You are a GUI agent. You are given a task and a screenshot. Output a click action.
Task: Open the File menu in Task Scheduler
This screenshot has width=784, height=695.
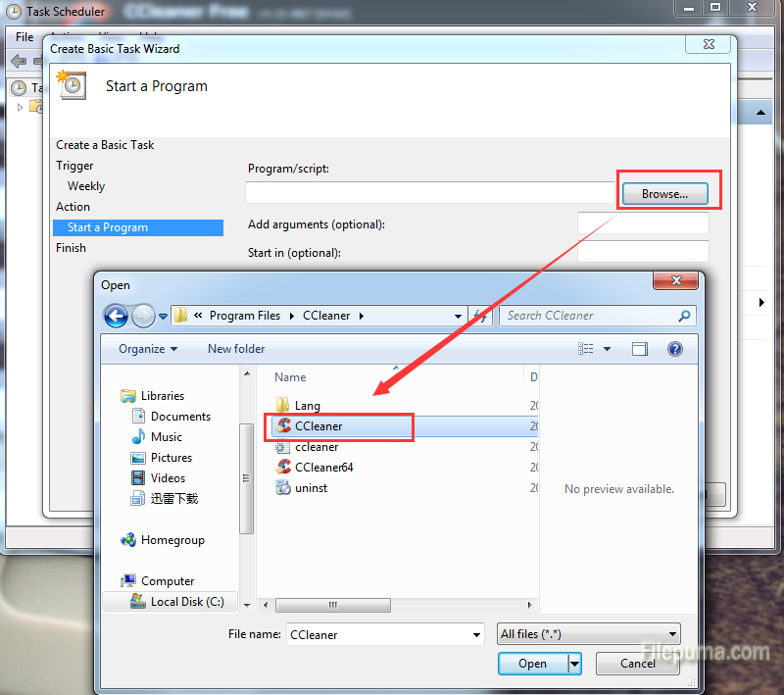(24, 37)
